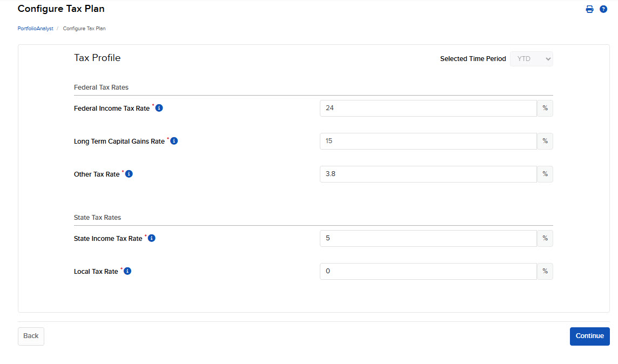Click the info icon next to Local Tax Rate

tap(127, 271)
